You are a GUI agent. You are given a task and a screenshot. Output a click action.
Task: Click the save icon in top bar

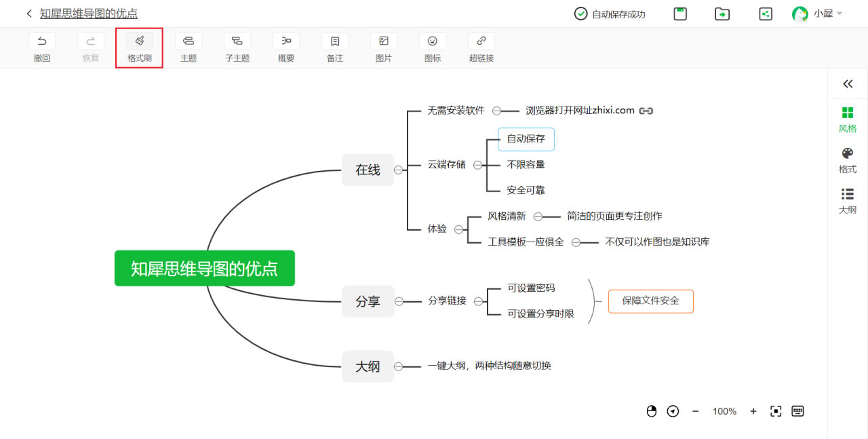680,14
